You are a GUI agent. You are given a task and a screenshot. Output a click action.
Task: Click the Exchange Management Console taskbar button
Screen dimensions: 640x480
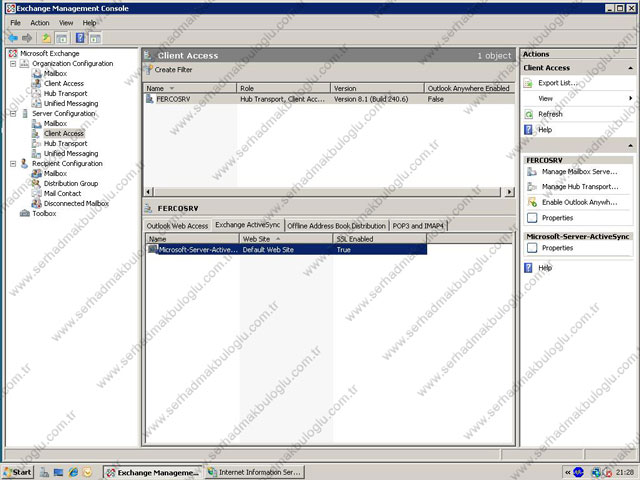click(153, 472)
